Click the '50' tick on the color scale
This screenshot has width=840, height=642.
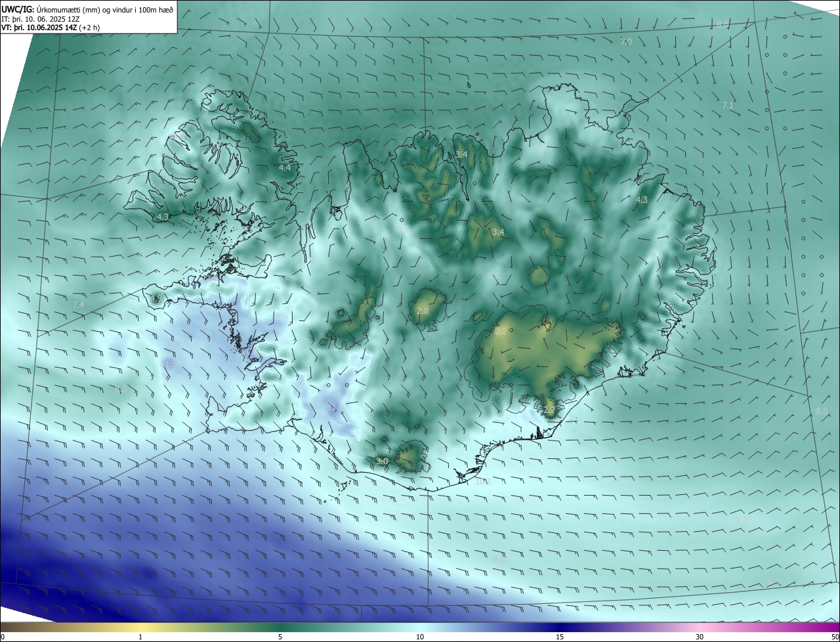tap(835, 637)
